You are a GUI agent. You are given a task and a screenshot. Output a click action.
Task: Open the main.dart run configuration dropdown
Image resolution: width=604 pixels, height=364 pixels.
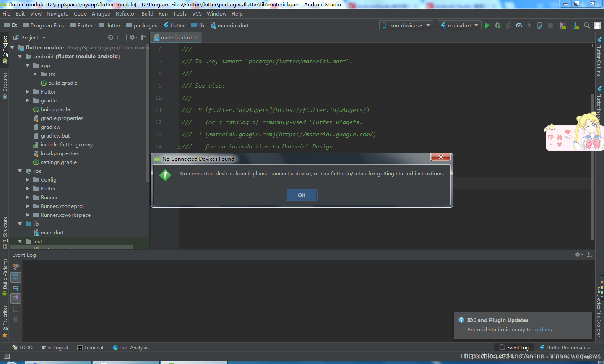click(459, 25)
